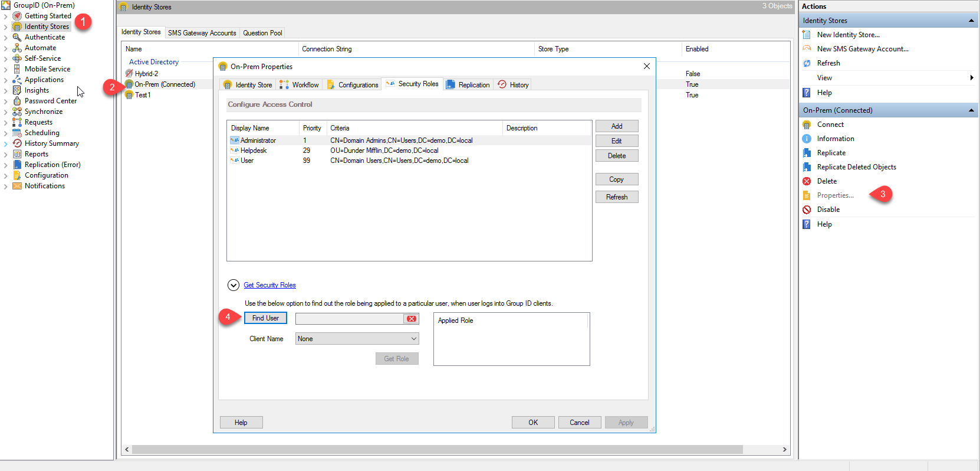Open the Question Pool tab
The width and height of the screenshot is (980, 471).
[262, 33]
